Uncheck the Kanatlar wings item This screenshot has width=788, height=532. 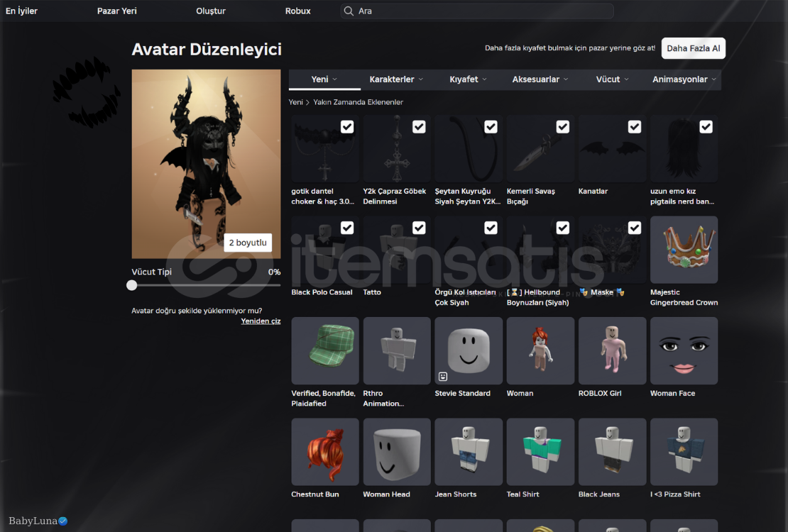coord(634,127)
